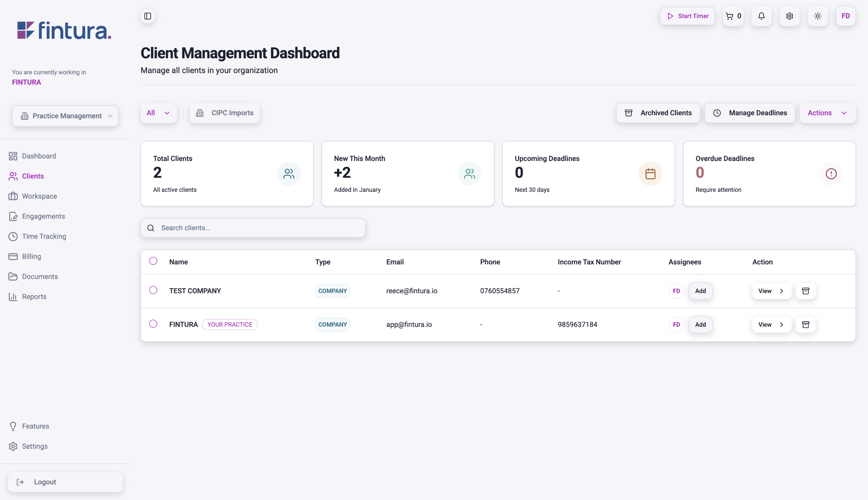Archive the TEST COMPANY row icon
The image size is (868, 500).
pos(806,291)
